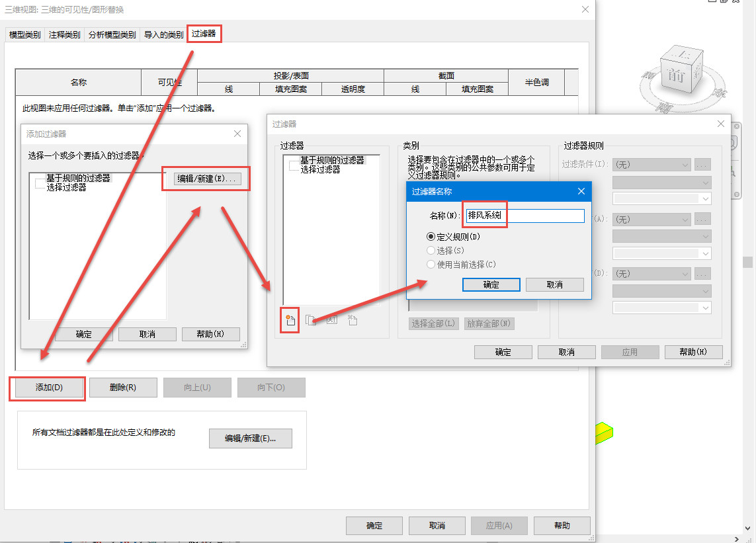Viewport: 756px width, 543px height.
Task: Click 确定 at bottom of main dialog
Action: (x=374, y=526)
